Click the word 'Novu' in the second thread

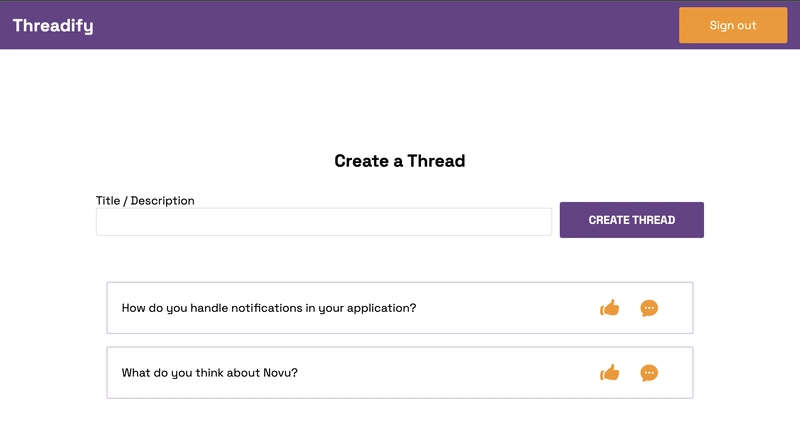click(277, 373)
